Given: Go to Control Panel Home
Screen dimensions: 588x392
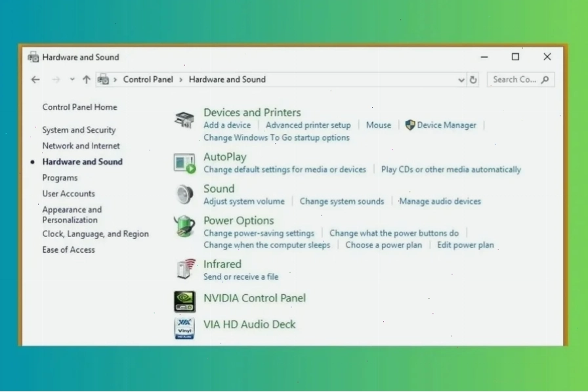Looking at the screenshot, I should click(80, 107).
